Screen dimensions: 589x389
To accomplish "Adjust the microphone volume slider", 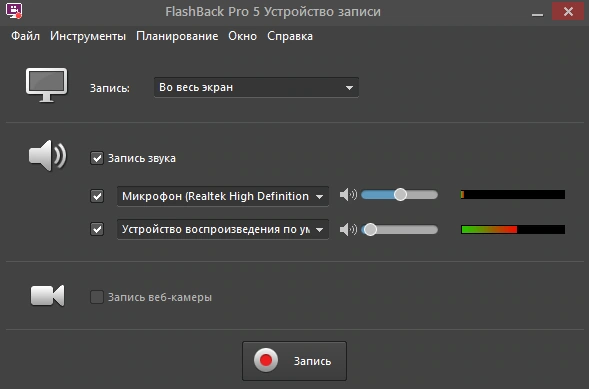I will coord(399,194).
